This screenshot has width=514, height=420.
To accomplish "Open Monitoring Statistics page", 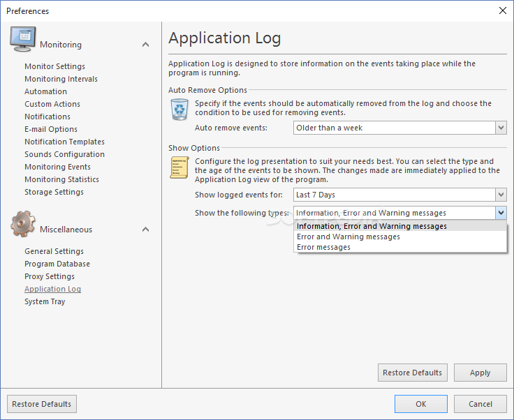I will (61, 179).
